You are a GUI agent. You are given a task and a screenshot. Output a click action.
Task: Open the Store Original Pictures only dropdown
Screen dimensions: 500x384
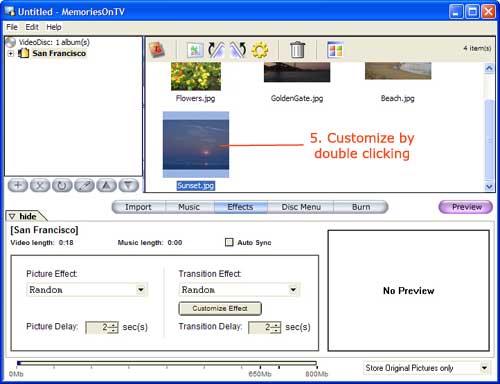(484, 368)
